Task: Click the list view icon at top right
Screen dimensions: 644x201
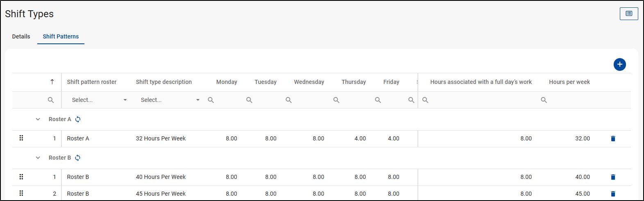Action: click(x=628, y=14)
